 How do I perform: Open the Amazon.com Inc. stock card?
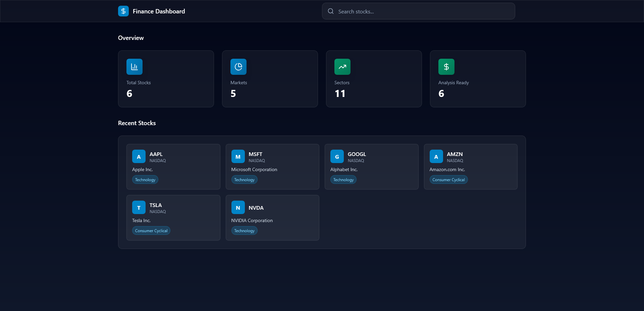pyautogui.click(x=470, y=167)
